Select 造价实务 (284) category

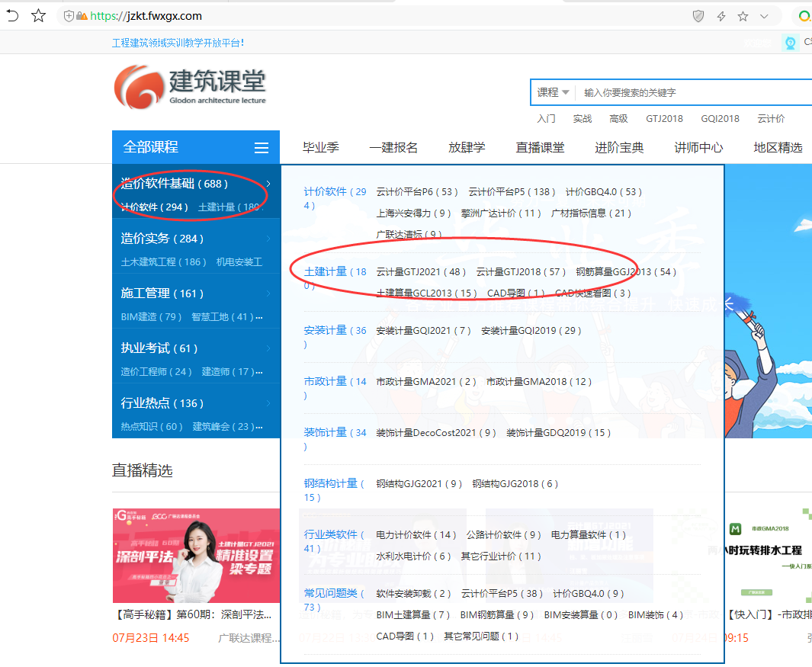coord(162,238)
